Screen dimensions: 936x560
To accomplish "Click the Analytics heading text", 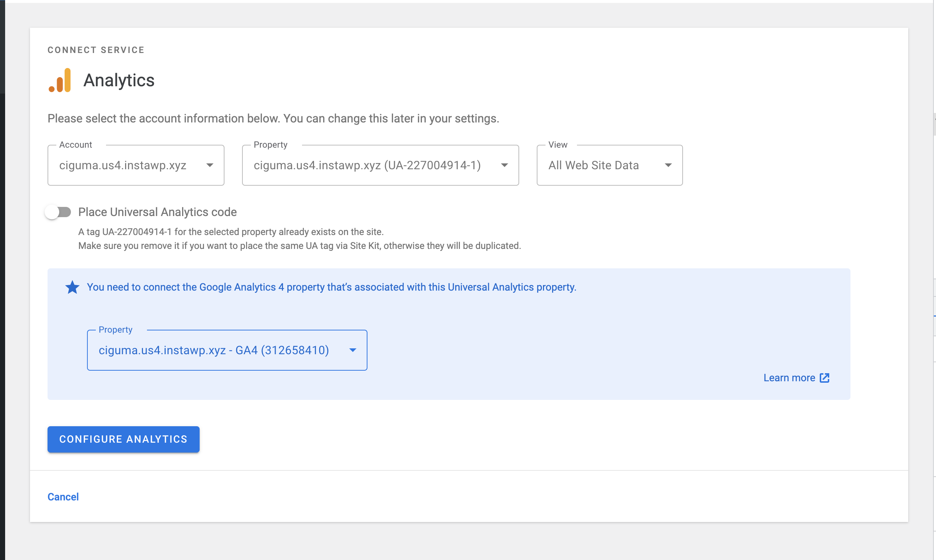I will click(x=119, y=80).
